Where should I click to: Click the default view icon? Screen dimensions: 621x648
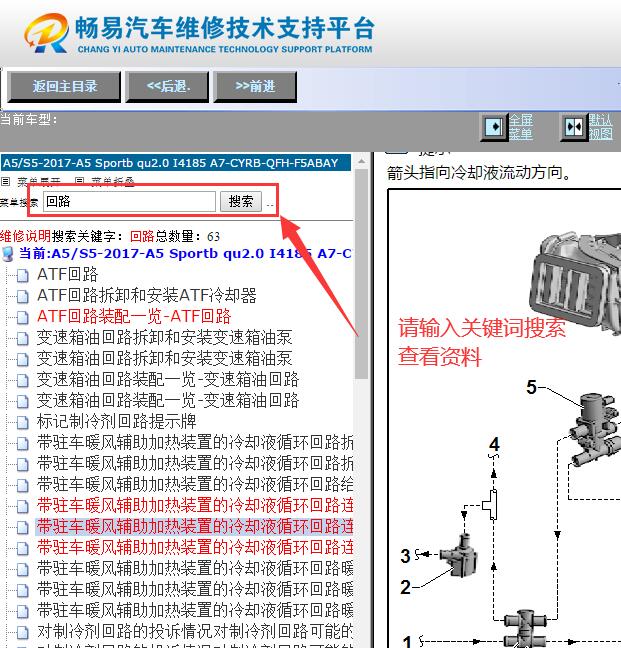tap(574, 127)
